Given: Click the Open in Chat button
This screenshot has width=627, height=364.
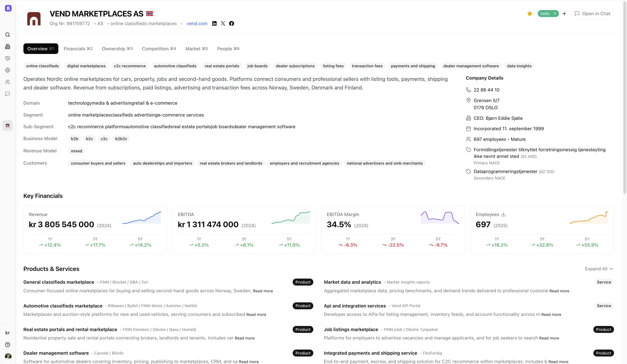Looking at the screenshot, I should pyautogui.click(x=592, y=13).
